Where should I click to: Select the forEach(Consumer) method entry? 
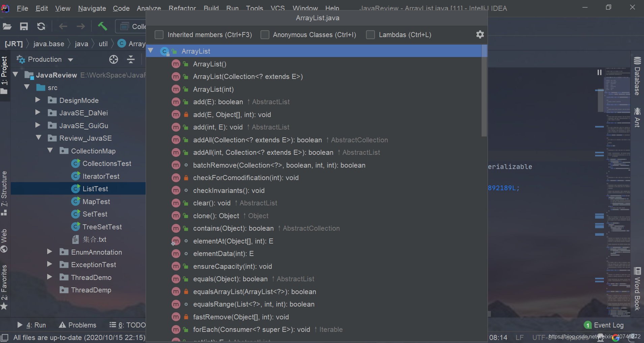click(251, 330)
